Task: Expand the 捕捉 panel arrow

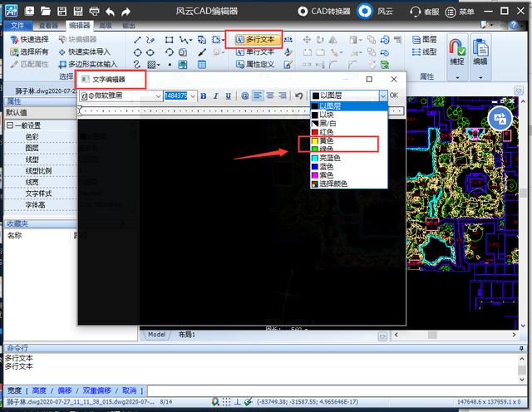Action: coord(457,77)
